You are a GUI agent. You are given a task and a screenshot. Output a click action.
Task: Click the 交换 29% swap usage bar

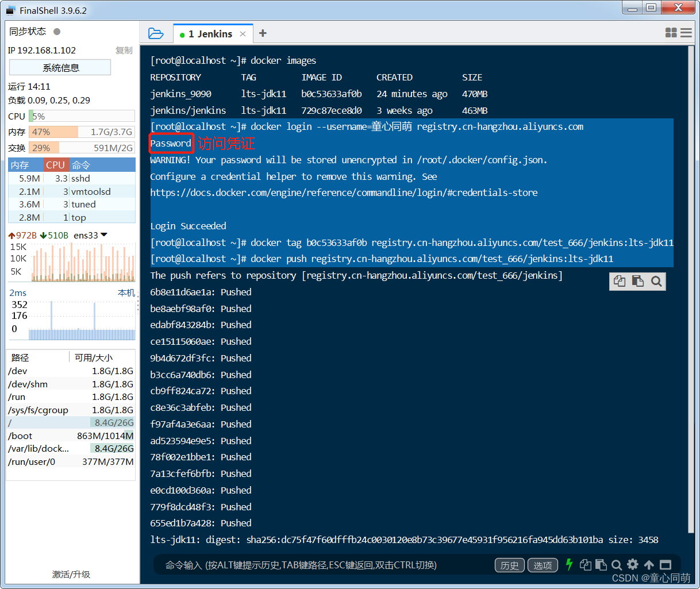pos(82,148)
